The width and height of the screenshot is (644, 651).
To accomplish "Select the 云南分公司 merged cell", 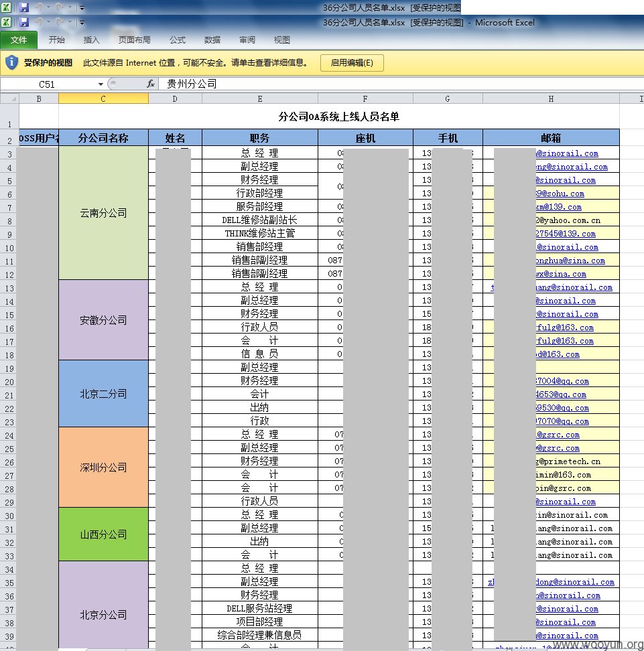I will point(103,213).
